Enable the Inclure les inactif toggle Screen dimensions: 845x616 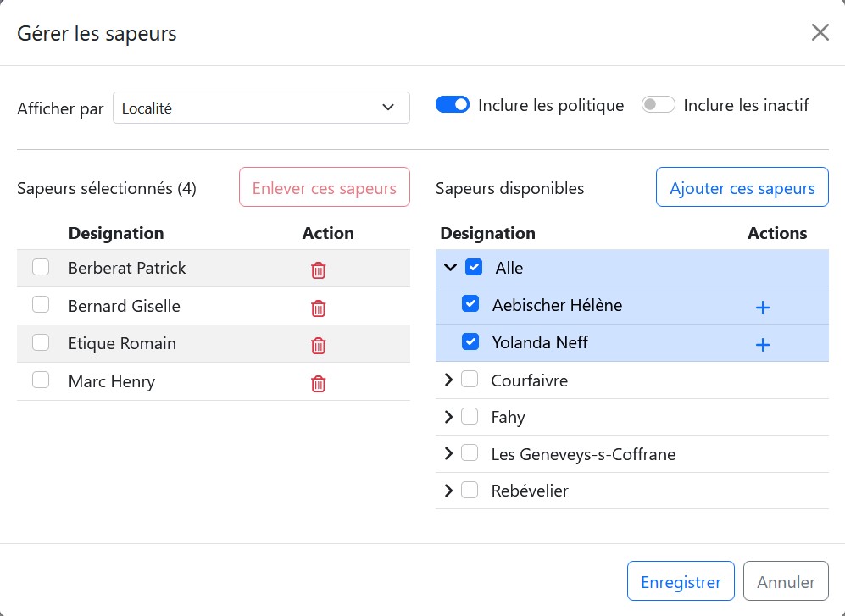(x=658, y=104)
